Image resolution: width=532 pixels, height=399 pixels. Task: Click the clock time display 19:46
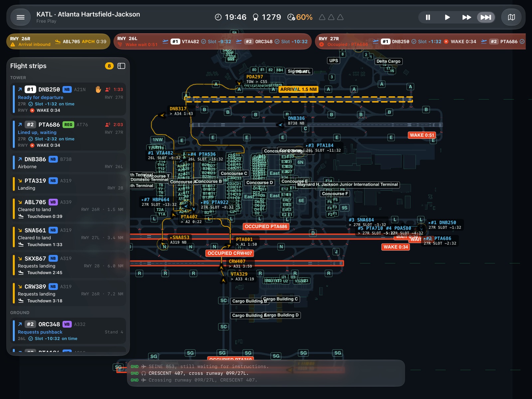(231, 17)
